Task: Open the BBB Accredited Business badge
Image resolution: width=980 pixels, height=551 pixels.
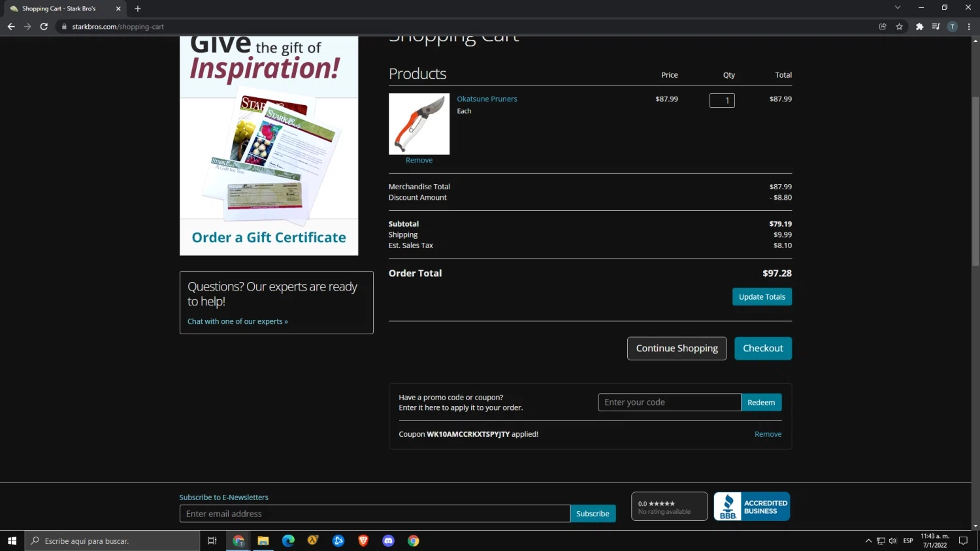Action: coord(751,507)
